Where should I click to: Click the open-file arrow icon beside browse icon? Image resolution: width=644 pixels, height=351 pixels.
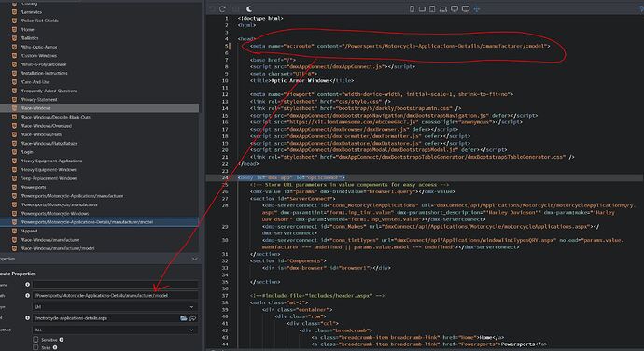click(x=192, y=318)
